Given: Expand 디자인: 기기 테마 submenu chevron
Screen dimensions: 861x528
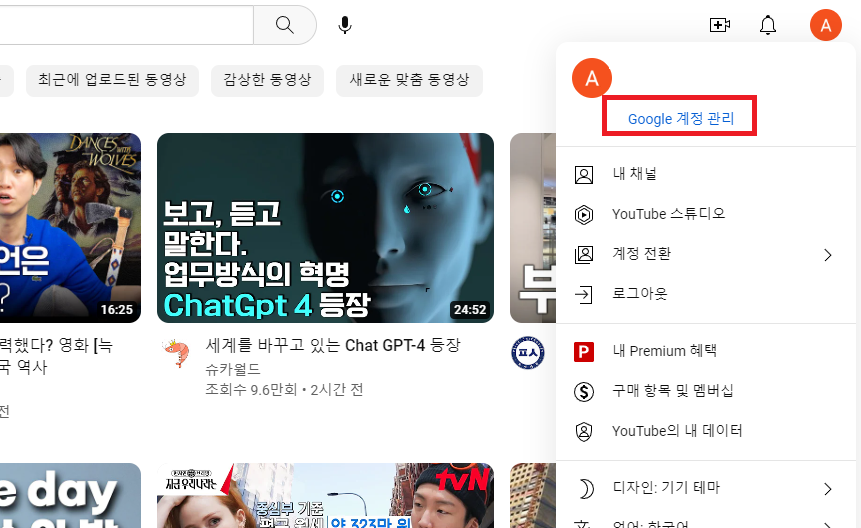Looking at the screenshot, I should pos(828,488).
